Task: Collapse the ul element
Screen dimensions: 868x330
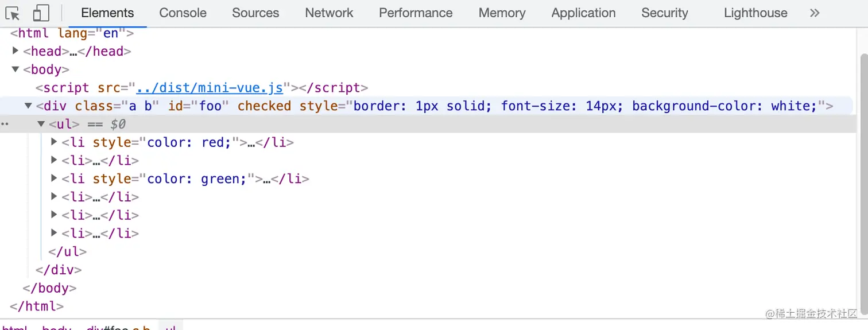Action: coord(41,124)
